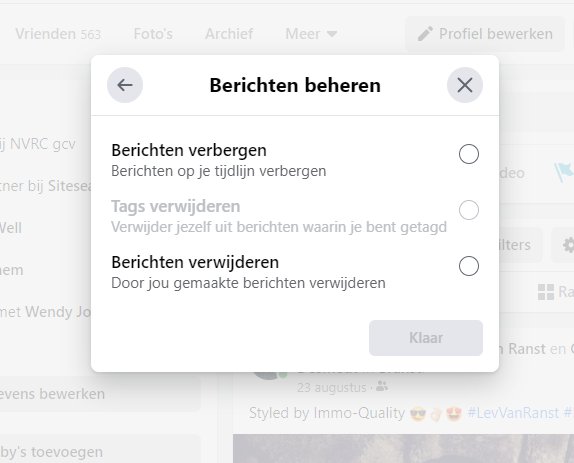Open the post photo thumbnail
This screenshot has width=574, height=463.
coord(403,448)
